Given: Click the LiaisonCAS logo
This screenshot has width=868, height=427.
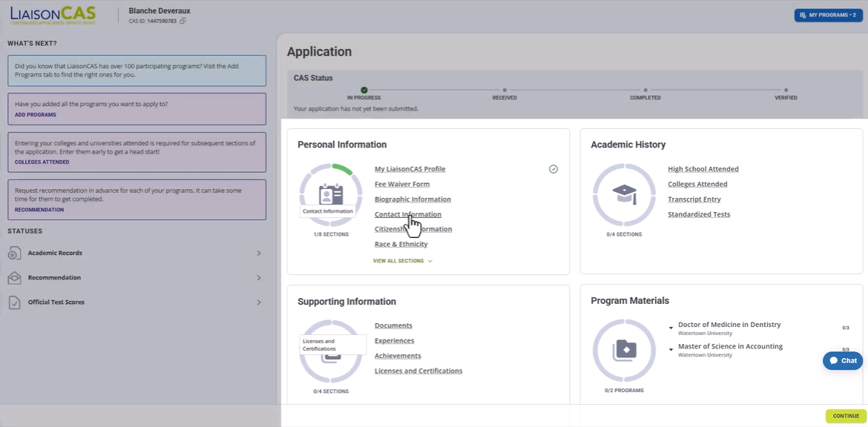Looking at the screenshot, I should tap(53, 15).
